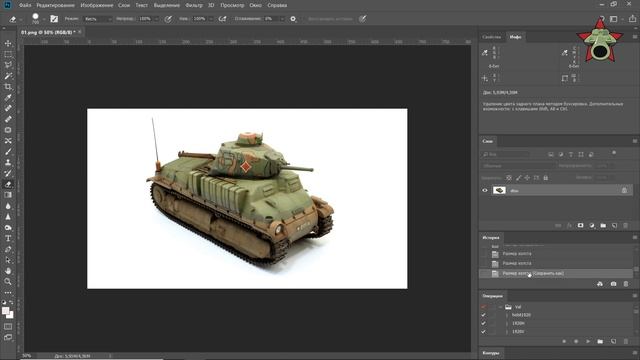640x360 pixels.
Task: Play selected action in Actions panel
Action: click(x=588, y=341)
